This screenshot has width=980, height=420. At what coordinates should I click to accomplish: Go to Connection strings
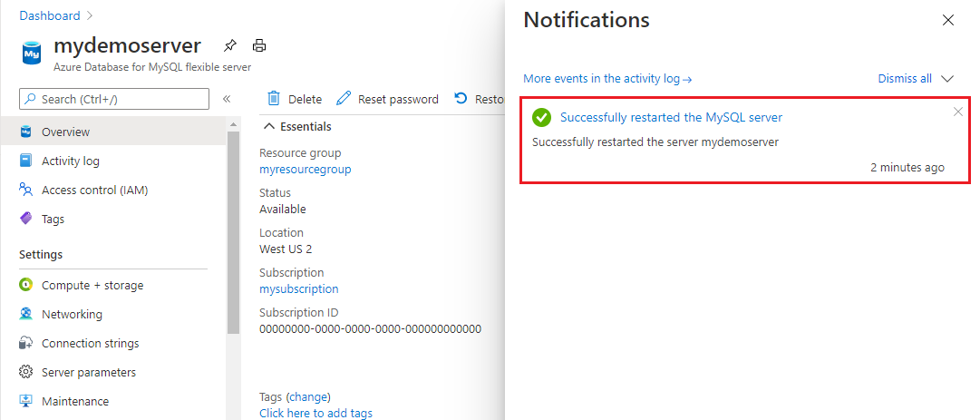coord(90,343)
